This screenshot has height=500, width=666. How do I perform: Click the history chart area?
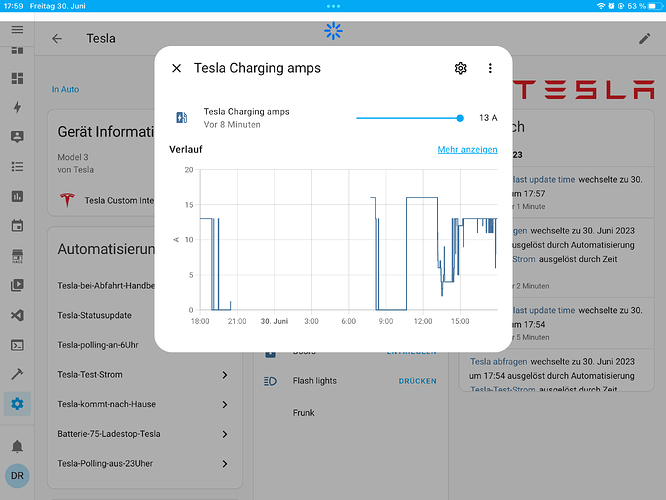(348, 240)
